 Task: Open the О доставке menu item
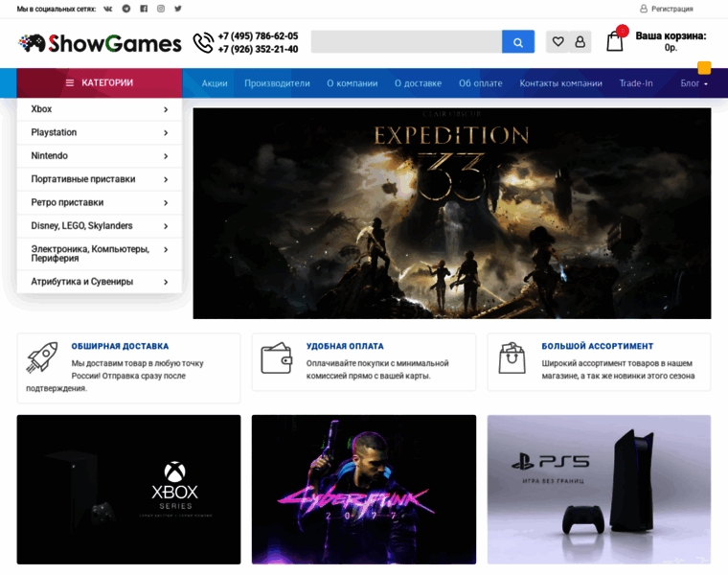(418, 83)
